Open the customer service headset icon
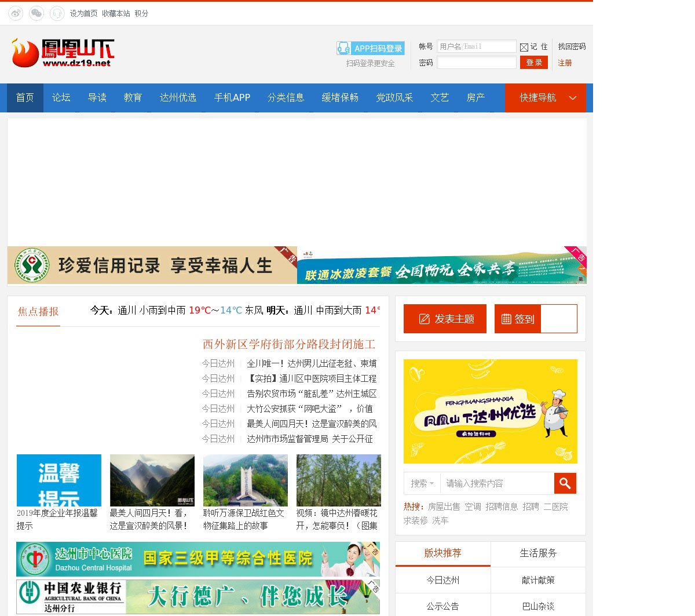This screenshot has width=695, height=616. tap(57, 13)
